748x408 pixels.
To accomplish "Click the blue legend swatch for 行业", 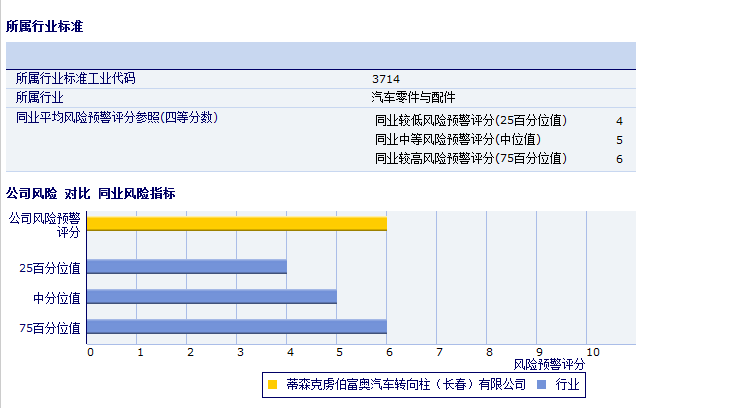I will [541, 383].
